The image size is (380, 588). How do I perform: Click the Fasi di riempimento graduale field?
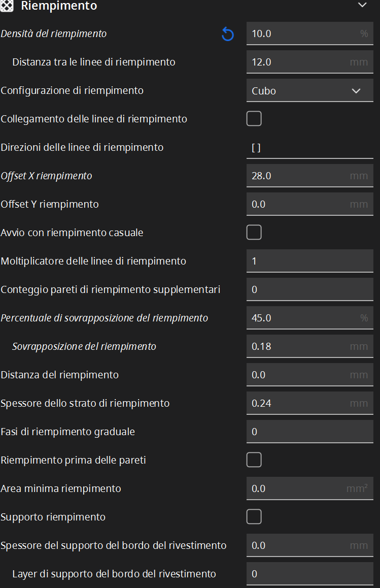309,432
